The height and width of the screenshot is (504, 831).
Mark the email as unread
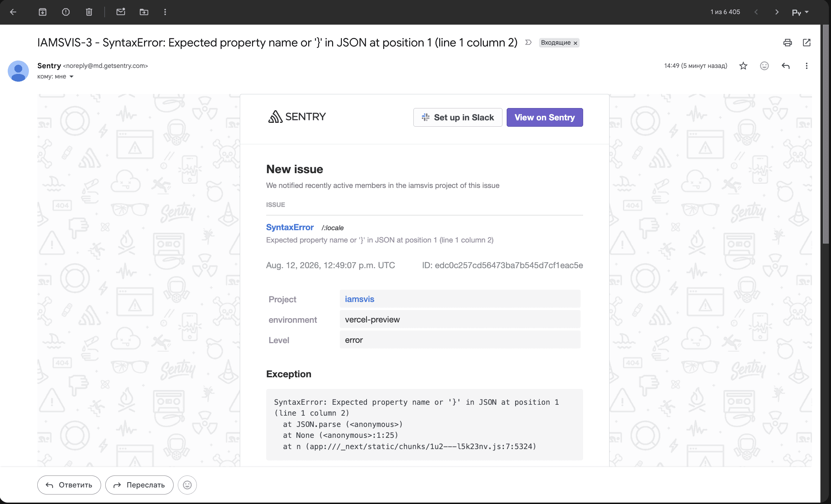[121, 12]
